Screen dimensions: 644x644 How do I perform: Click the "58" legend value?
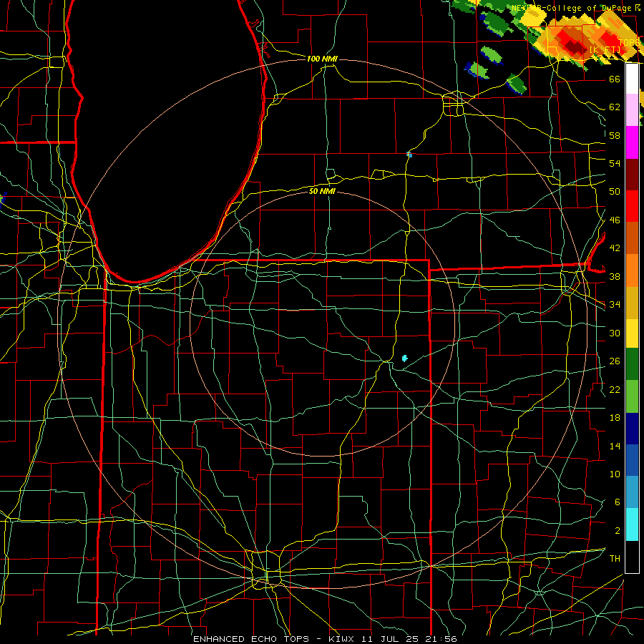click(x=615, y=135)
